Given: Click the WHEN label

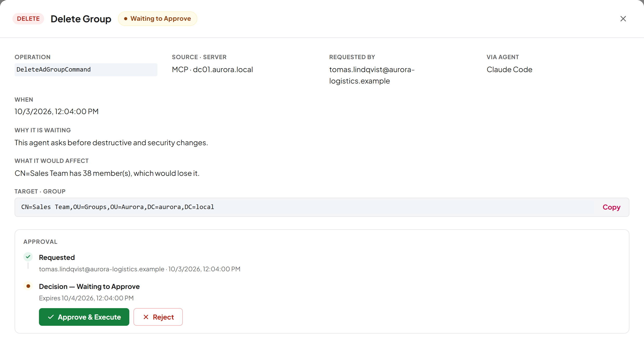Looking at the screenshot, I should (x=24, y=100).
